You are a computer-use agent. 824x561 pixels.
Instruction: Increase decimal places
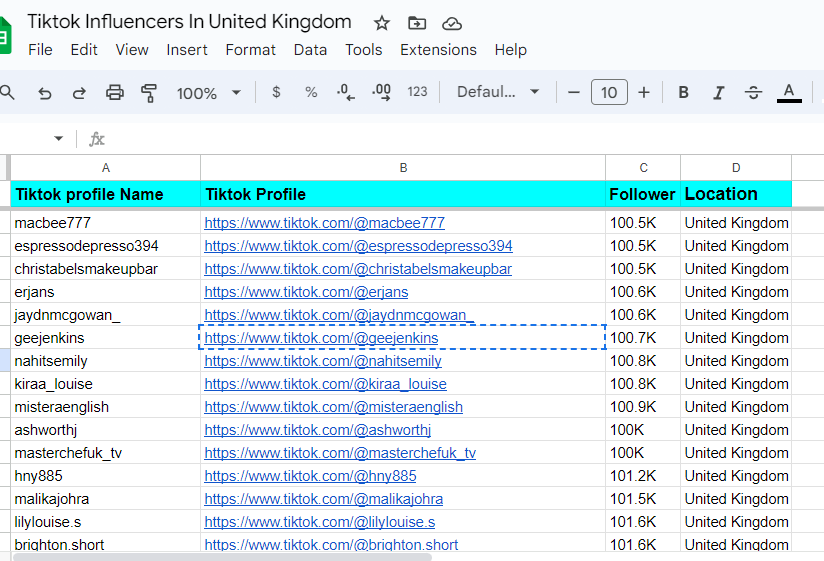pyautogui.click(x=381, y=92)
